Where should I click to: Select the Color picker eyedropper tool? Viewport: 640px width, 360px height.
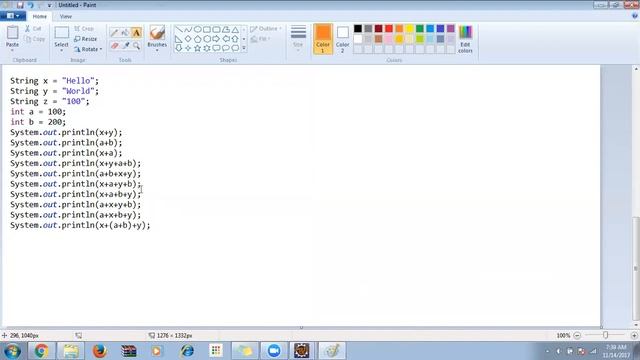[x=125, y=45]
